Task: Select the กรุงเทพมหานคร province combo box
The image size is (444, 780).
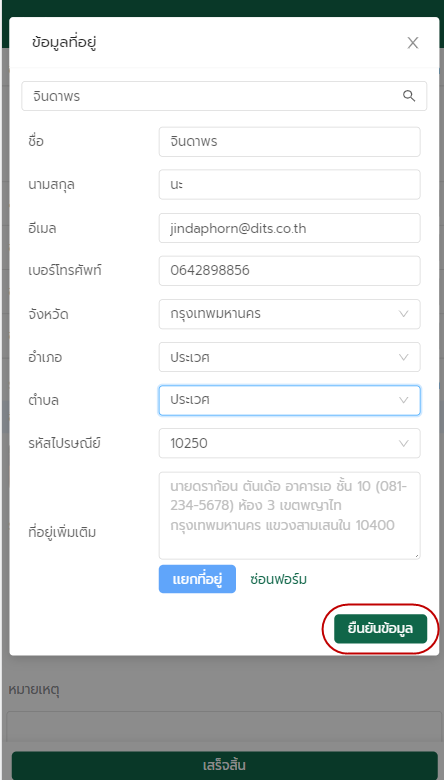Action: tap(289, 314)
